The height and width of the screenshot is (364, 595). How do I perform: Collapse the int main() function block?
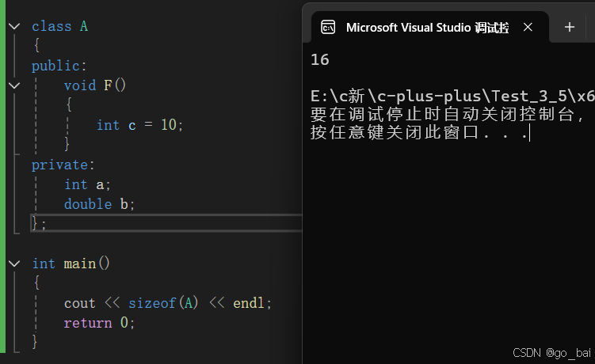coord(14,264)
